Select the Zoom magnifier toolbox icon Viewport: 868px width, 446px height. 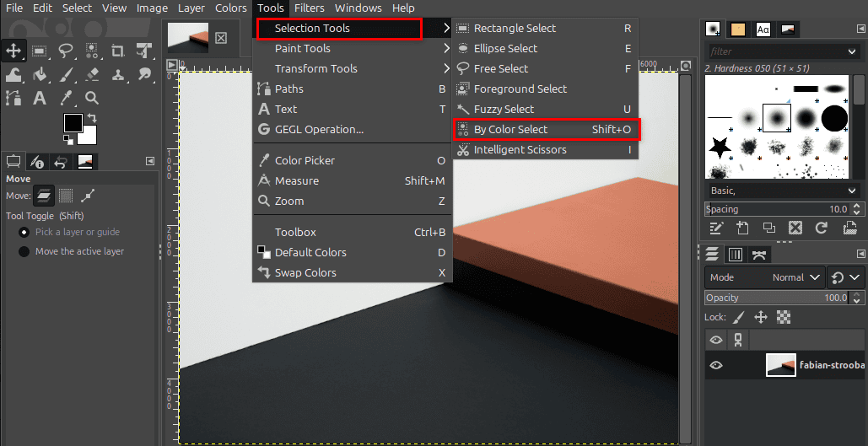click(92, 99)
